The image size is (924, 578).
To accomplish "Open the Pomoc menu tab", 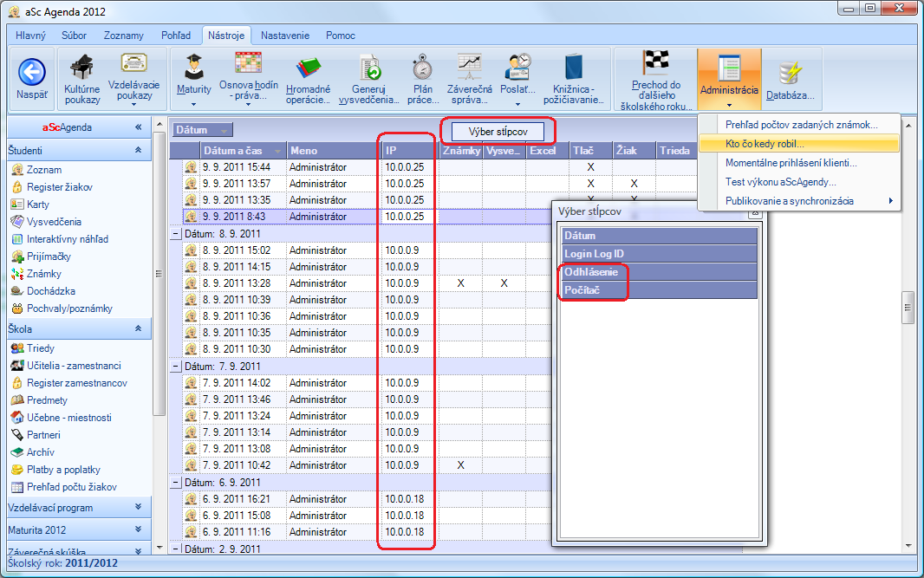I will pos(341,36).
